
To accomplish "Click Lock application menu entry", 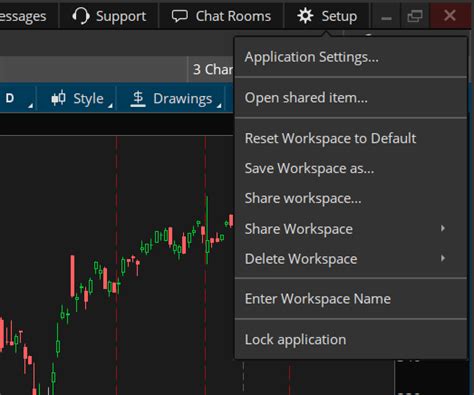I will point(351,340).
